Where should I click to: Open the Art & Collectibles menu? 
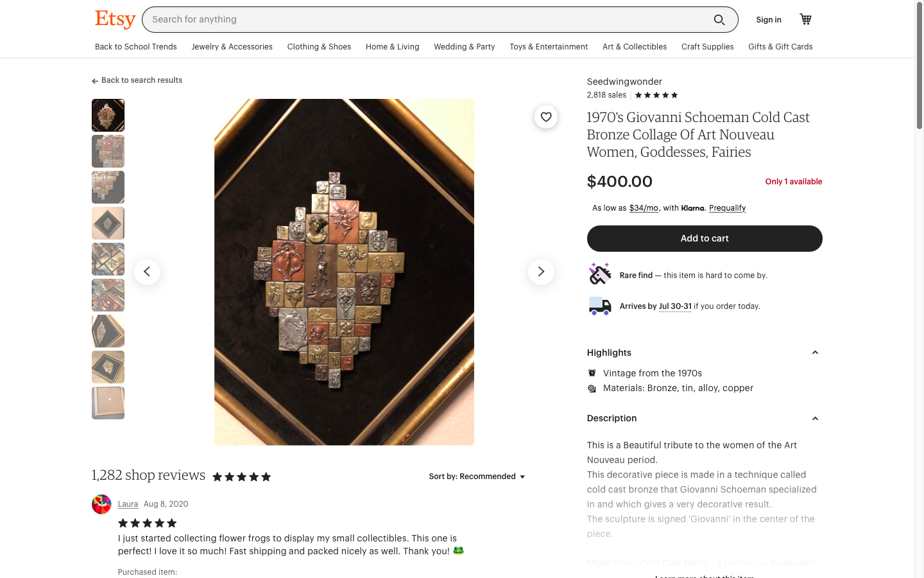pyautogui.click(x=634, y=47)
